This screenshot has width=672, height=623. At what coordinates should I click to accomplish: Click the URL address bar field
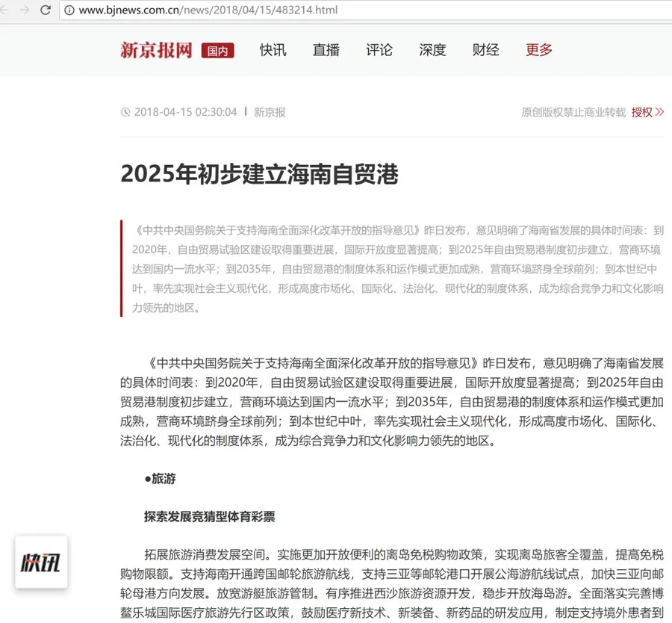[366, 10]
